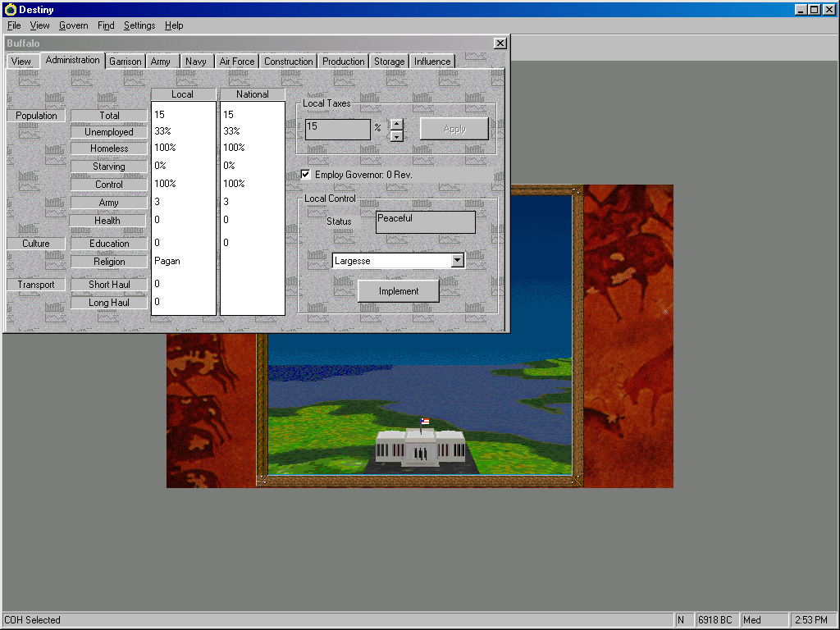
Task: Switch to the Navy tab
Action: point(195,61)
